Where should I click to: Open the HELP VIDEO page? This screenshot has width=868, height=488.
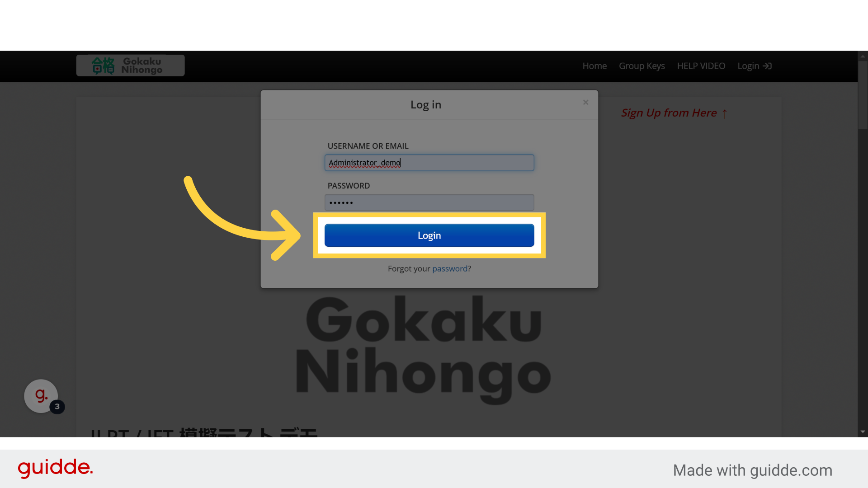701,66
